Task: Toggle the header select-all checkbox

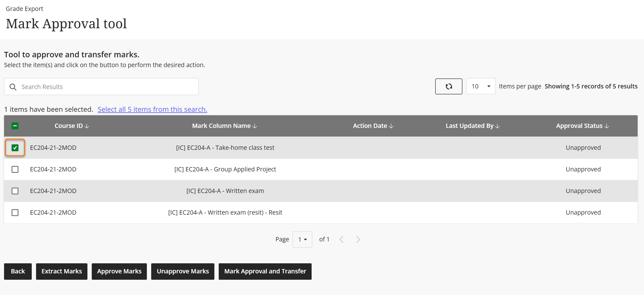Action: tap(15, 126)
